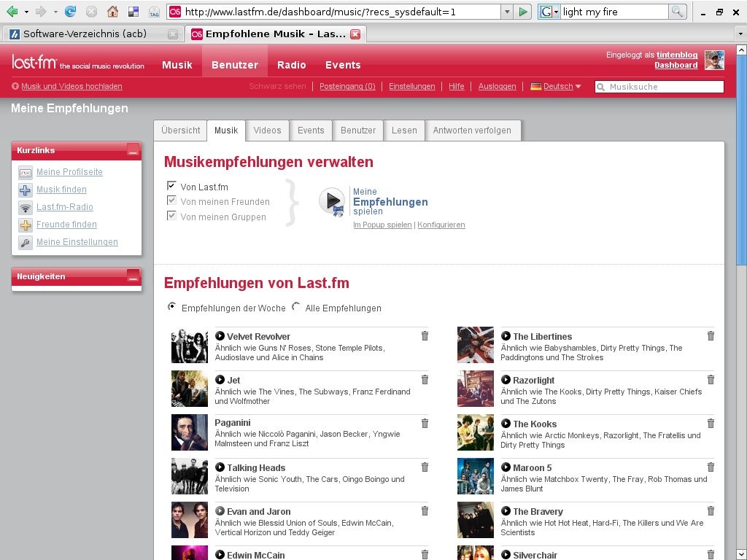Play the Jet recommendation

pos(220,379)
